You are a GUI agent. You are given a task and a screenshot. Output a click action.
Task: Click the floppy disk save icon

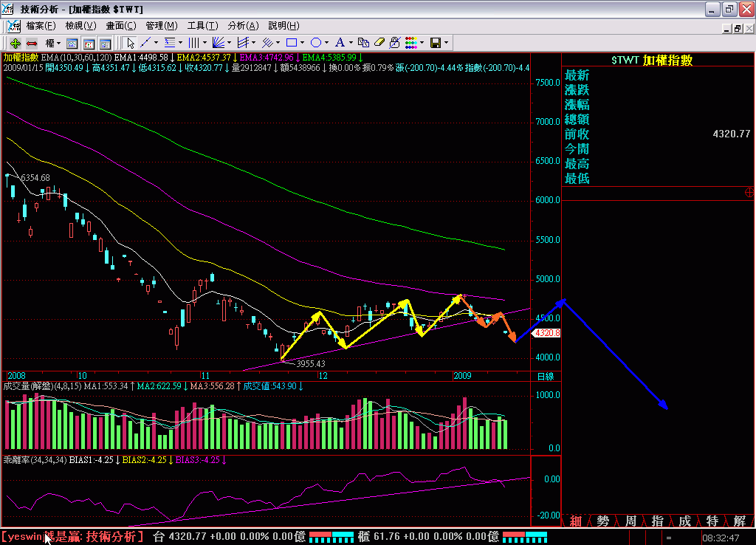tap(436, 43)
